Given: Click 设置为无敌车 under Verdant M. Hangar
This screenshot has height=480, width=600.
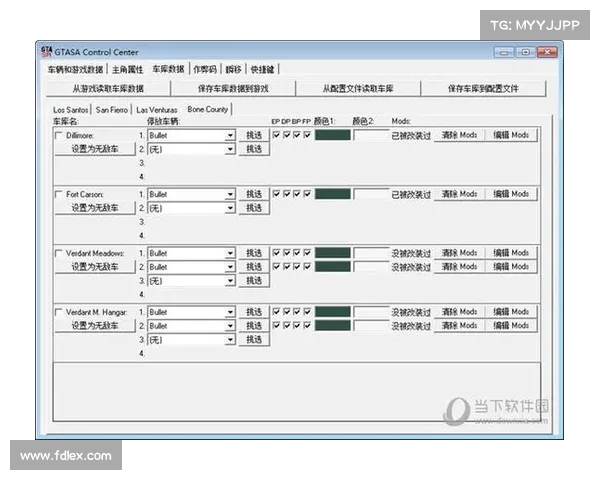Looking at the screenshot, I should click(95, 326).
